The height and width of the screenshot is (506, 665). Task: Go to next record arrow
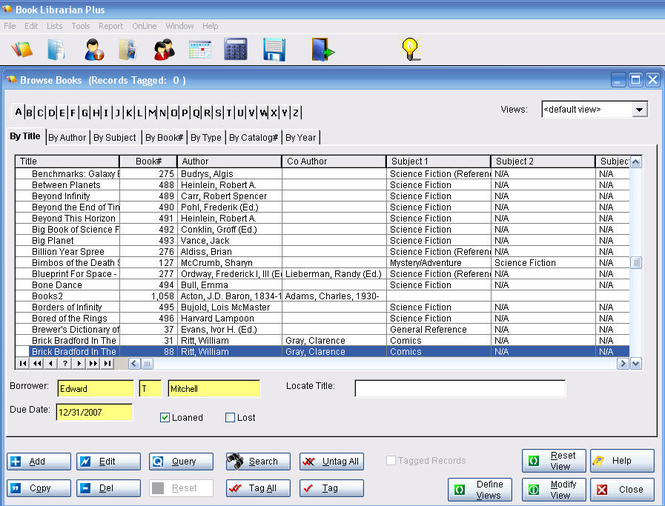pos(79,363)
